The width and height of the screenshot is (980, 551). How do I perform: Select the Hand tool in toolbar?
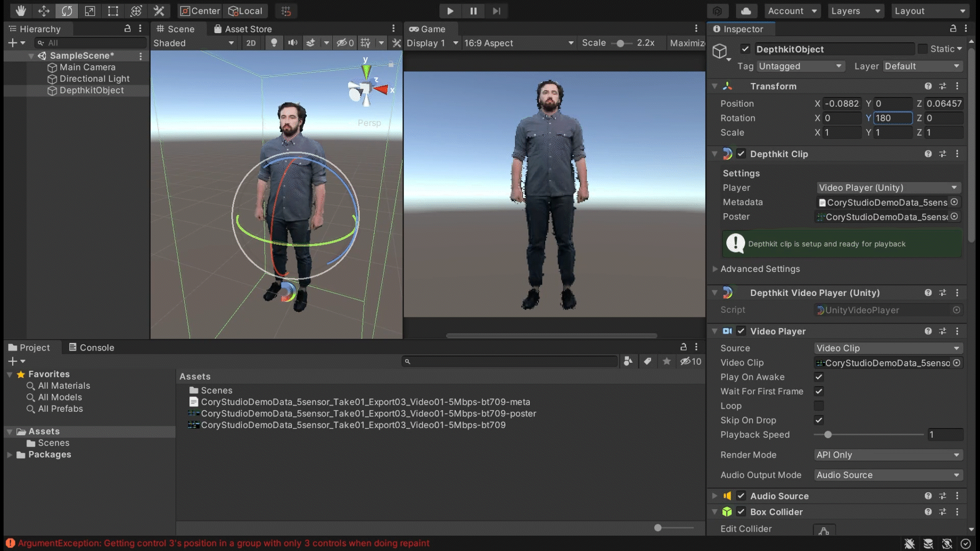pyautogui.click(x=20, y=11)
